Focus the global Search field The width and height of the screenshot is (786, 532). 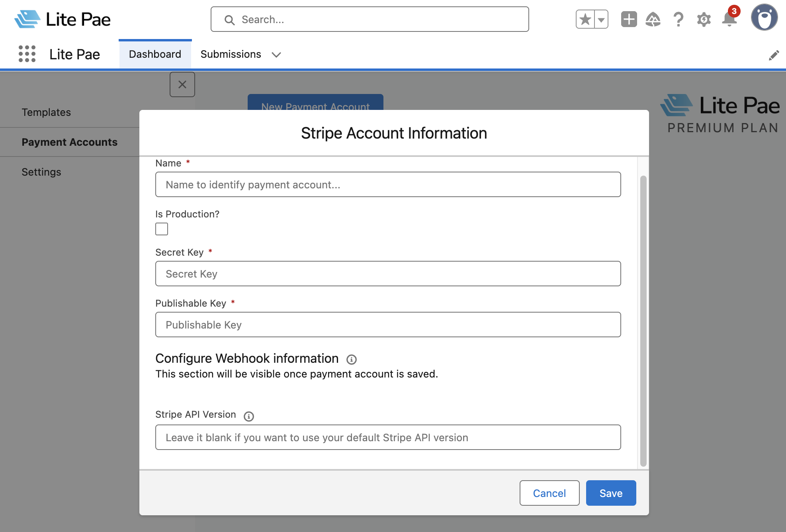[x=370, y=19]
